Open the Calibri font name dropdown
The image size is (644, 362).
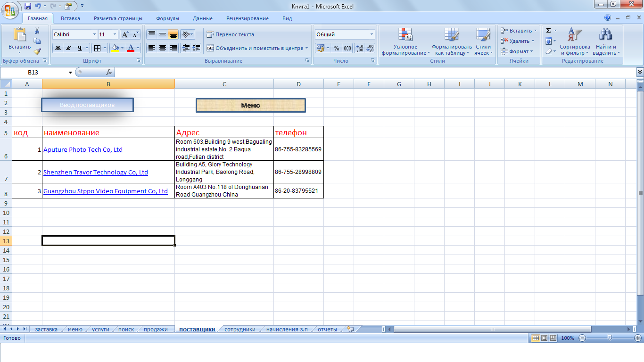[x=94, y=34]
